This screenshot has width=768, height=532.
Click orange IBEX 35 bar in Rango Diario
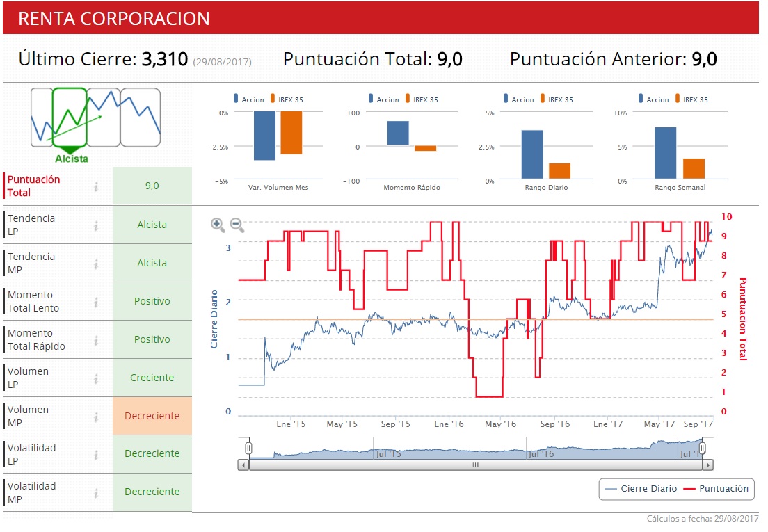[559, 171]
